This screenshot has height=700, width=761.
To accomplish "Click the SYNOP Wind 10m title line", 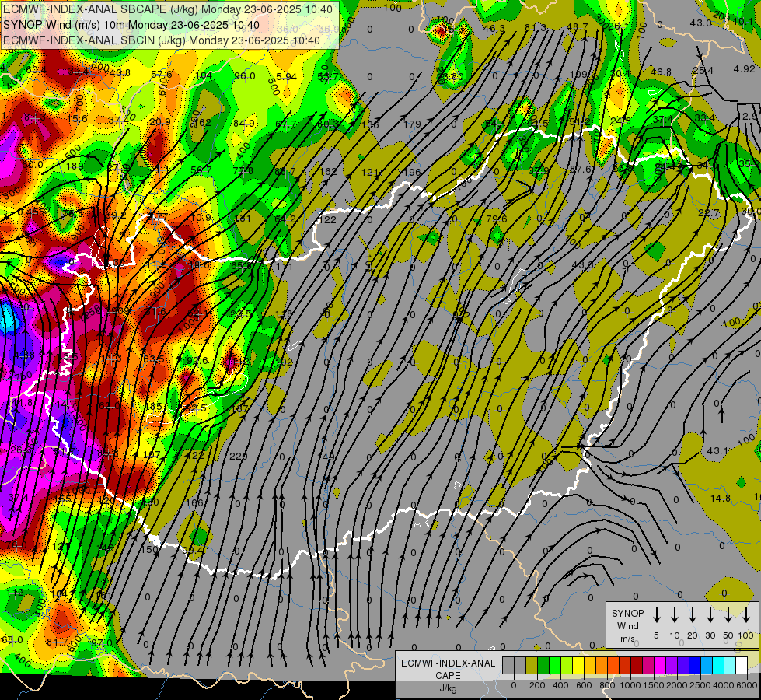I will (131, 25).
